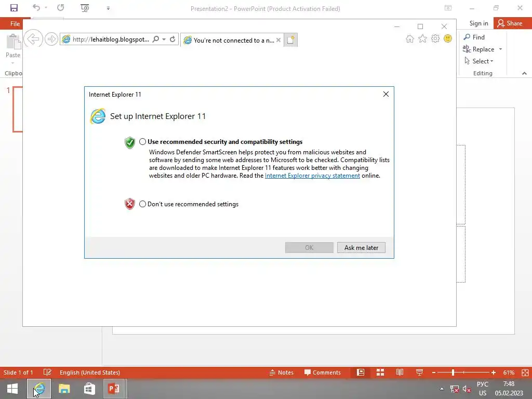532x399 pixels.
Task: Click the network status tray icon
Action: point(454,389)
